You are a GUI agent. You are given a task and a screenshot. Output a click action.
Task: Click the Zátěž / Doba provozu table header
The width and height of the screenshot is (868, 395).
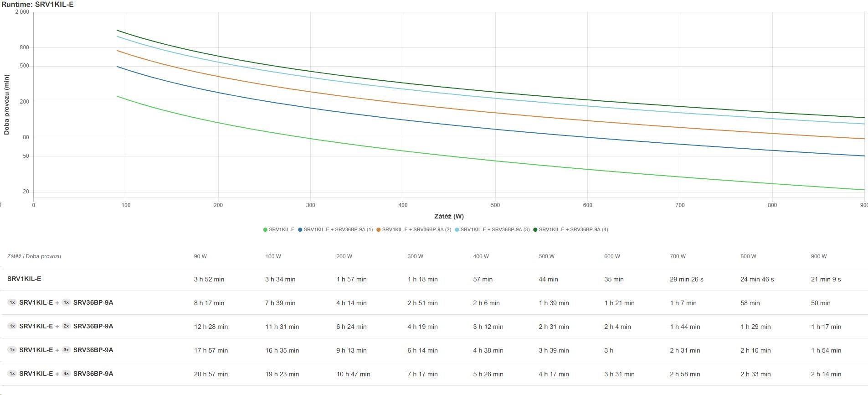coord(34,256)
